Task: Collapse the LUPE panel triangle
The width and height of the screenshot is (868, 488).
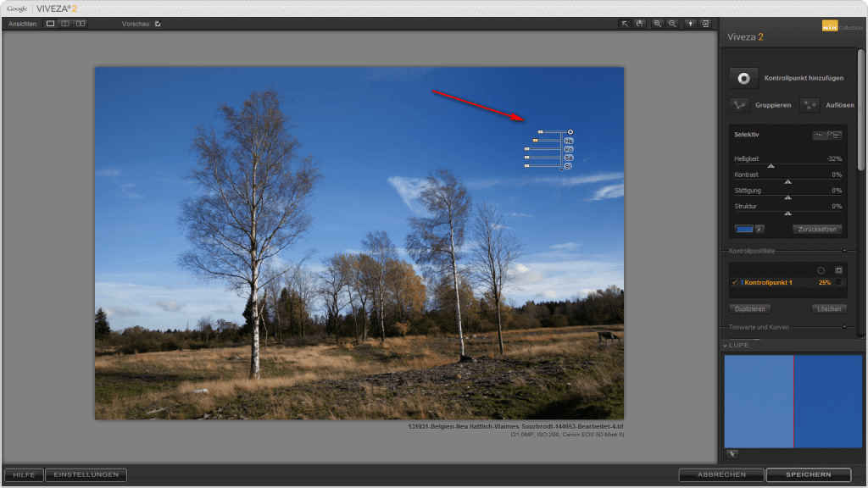Action: coord(726,346)
